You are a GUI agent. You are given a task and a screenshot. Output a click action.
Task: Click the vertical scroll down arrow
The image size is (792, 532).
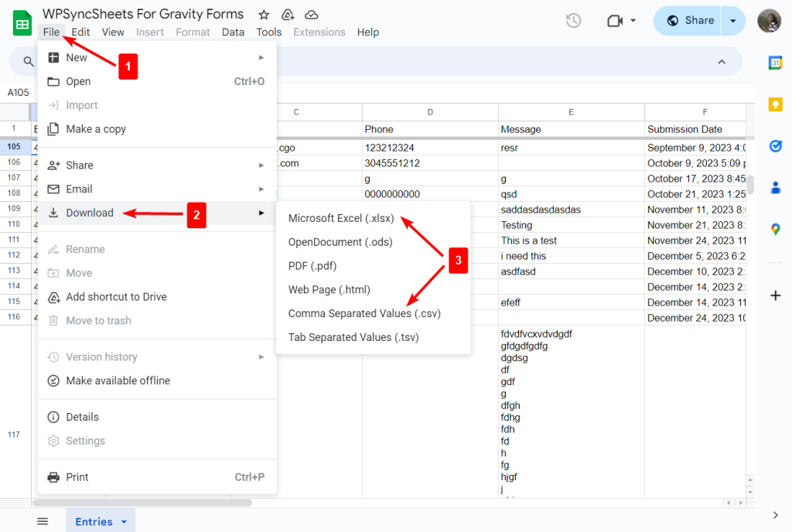[750, 492]
